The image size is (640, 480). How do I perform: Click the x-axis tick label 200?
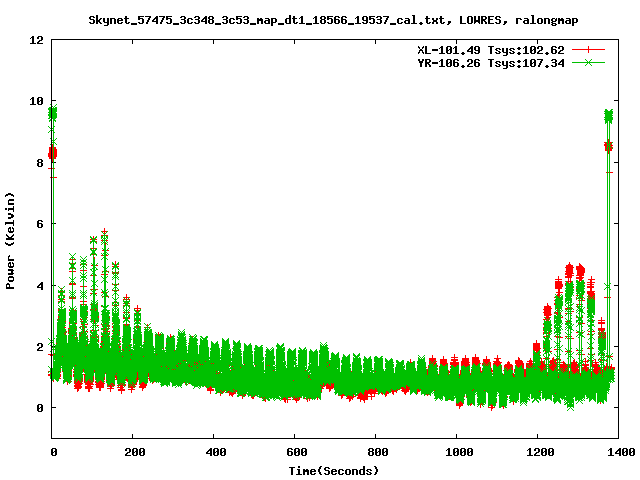[135, 452]
